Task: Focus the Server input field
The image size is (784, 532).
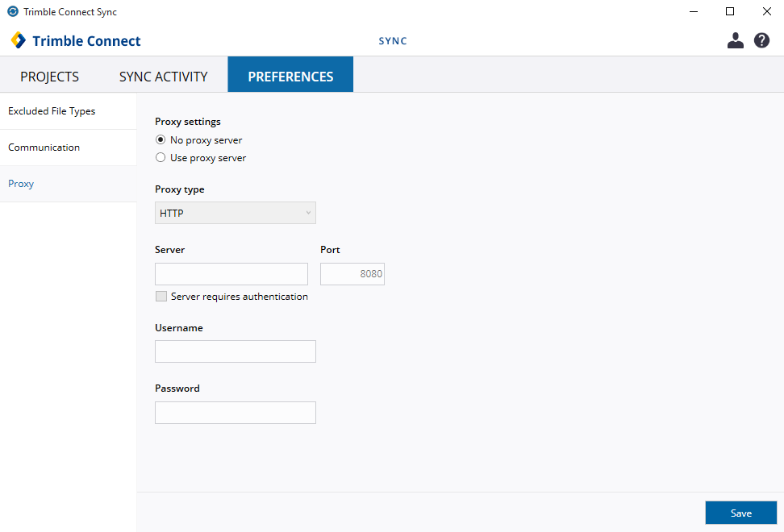Action: 231,274
